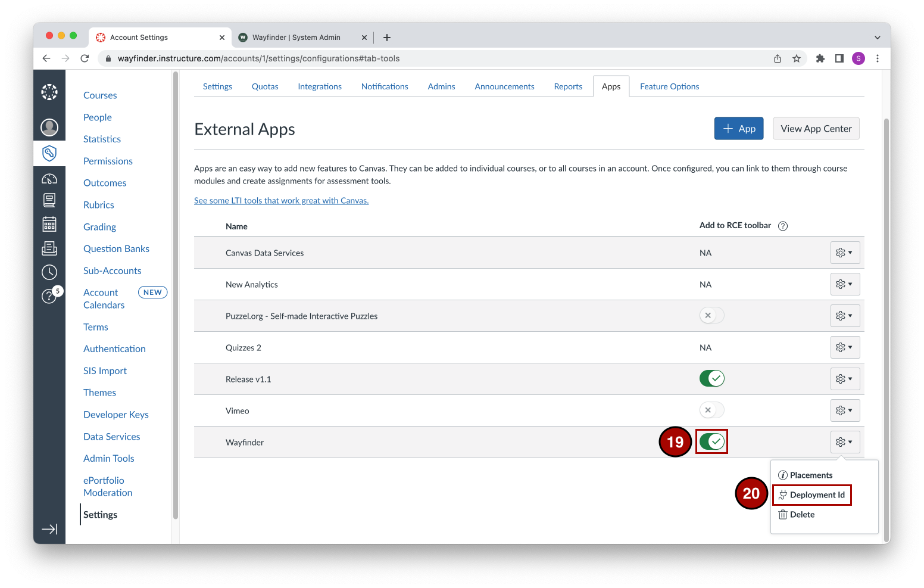Screen dimensions: 924x588
Task: Open the Admins tab
Action: (441, 86)
